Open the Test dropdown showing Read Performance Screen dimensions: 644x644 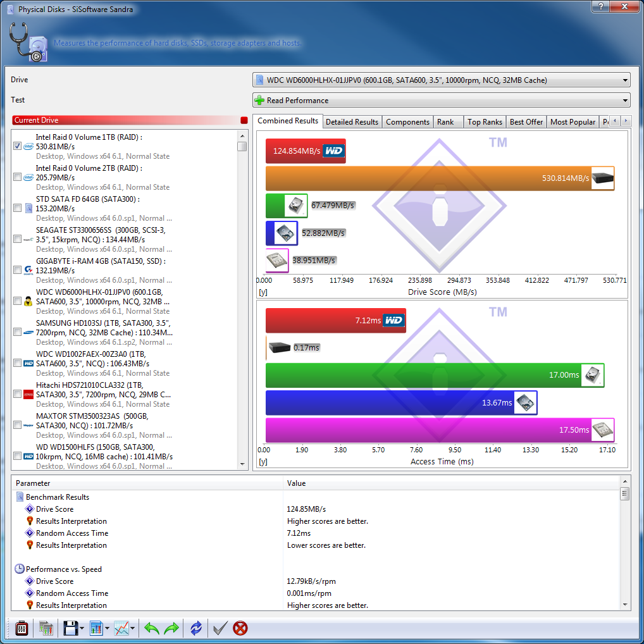pos(442,100)
